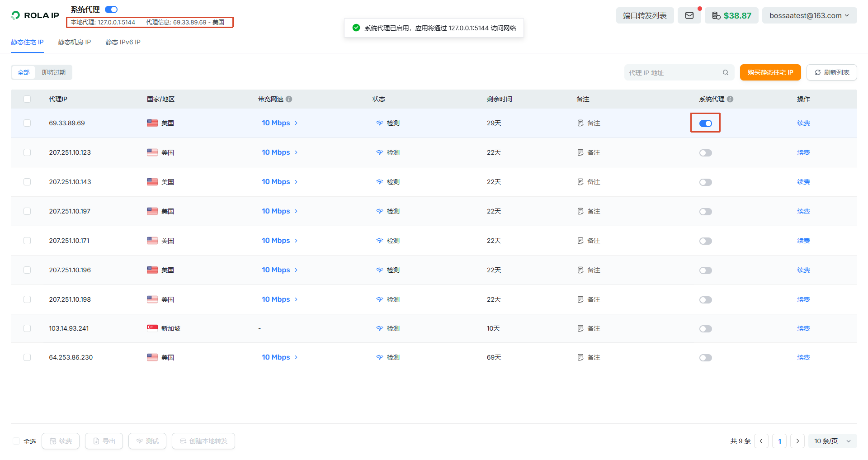The image size is (868, 460).
Task: Click the balance wallet icon showing $38.87
Action: [716, 15]
